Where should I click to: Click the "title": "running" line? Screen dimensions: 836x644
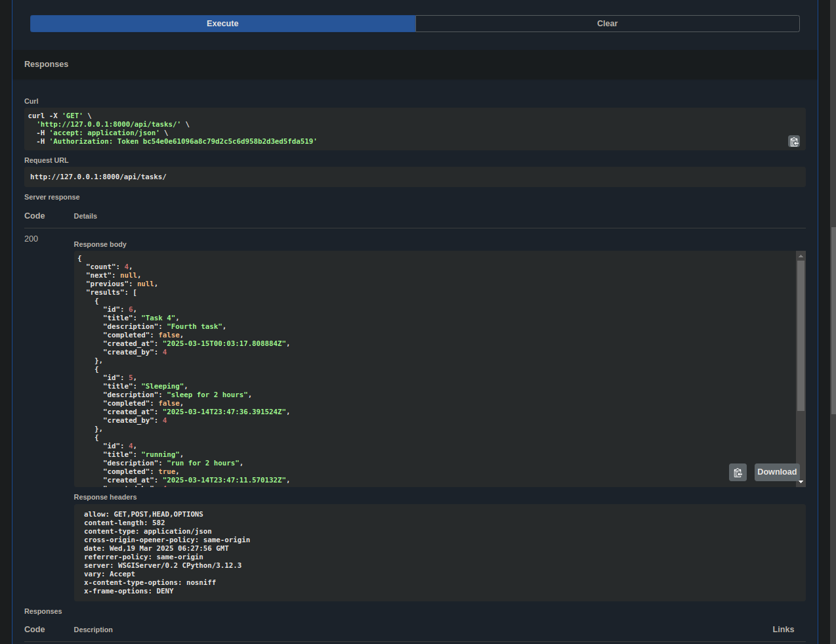(143, 455)
